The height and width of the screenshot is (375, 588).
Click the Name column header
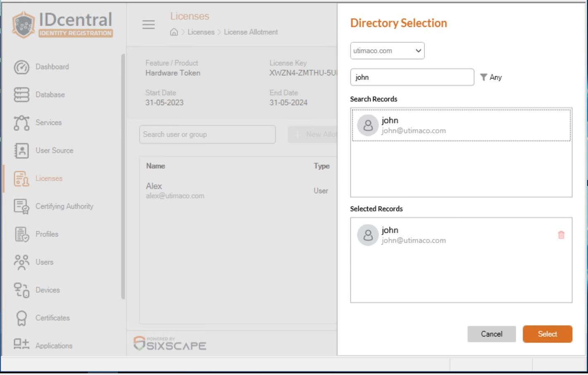[156, 166]
